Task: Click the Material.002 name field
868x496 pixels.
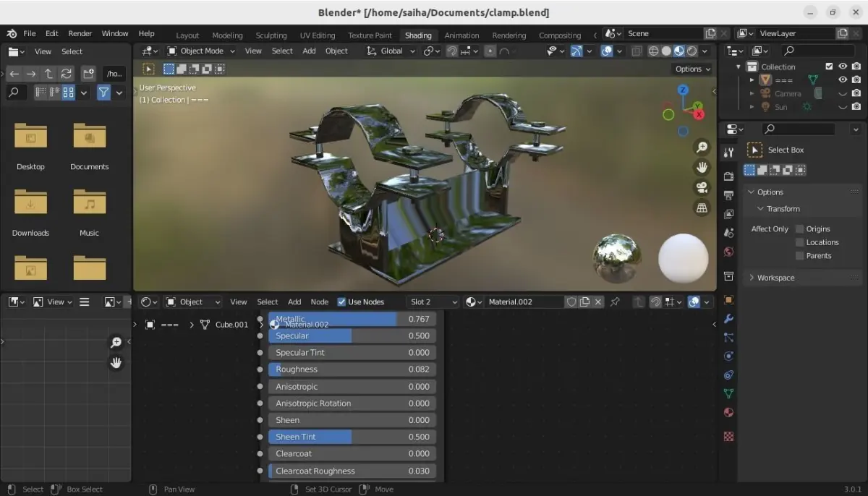Action: pos(524,302)
